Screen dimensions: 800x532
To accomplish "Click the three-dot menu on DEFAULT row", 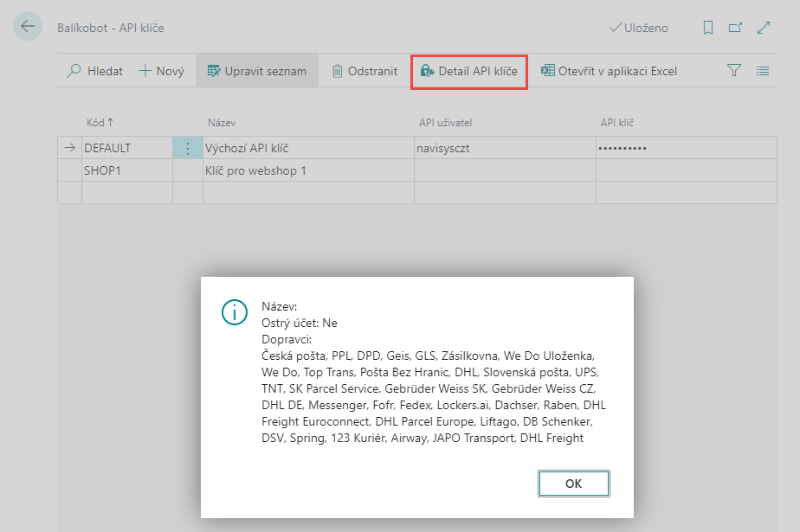I will point(187,148).
